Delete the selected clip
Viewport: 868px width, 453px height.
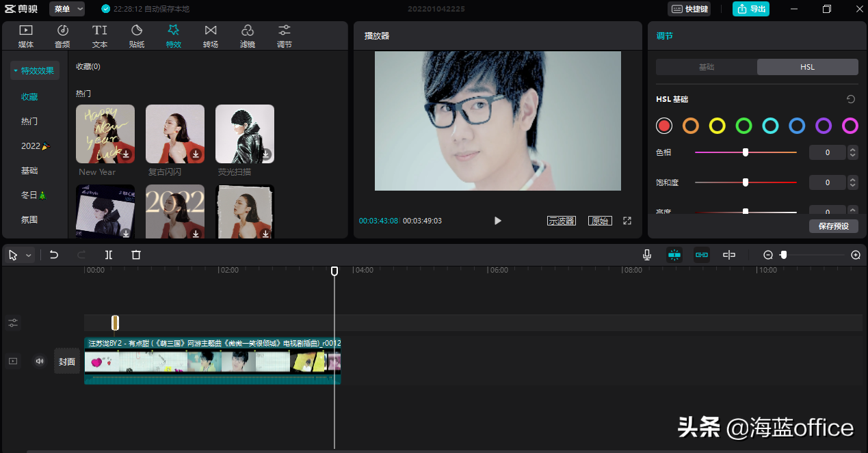(136, 255)
